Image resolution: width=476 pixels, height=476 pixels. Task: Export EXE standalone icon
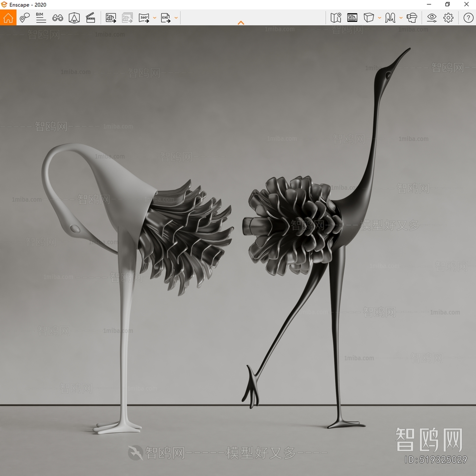pyautogui.click(x=166, y=18)
